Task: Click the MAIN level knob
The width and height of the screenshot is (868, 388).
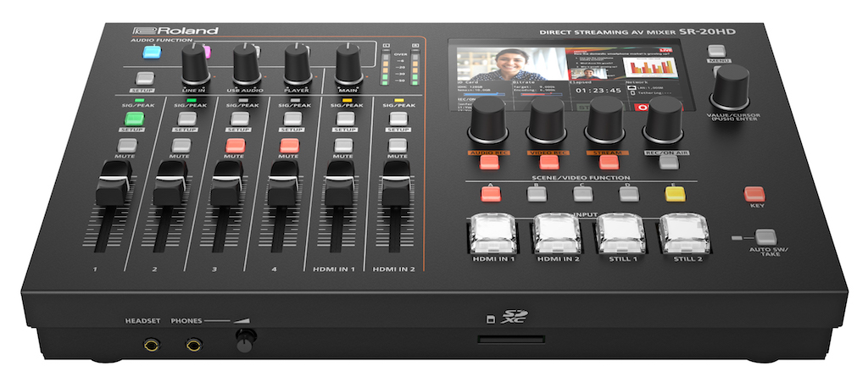Action: click(348, 63)
